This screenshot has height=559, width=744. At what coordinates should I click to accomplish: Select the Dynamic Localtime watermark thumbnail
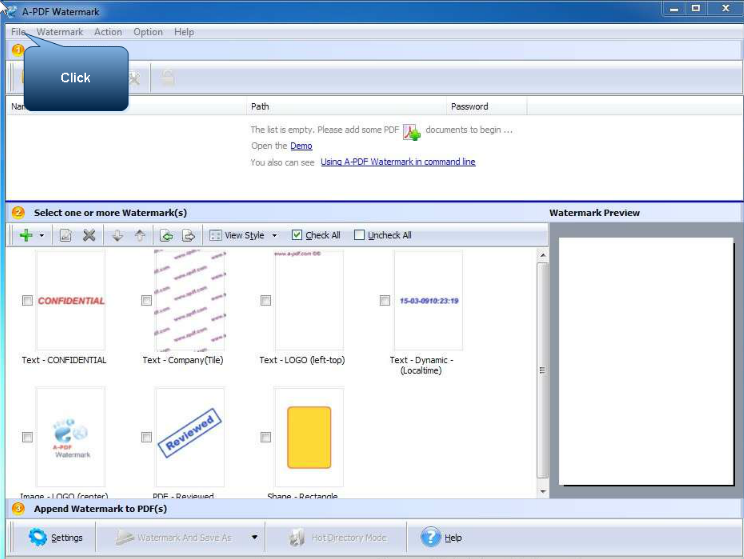pos(428,300)
